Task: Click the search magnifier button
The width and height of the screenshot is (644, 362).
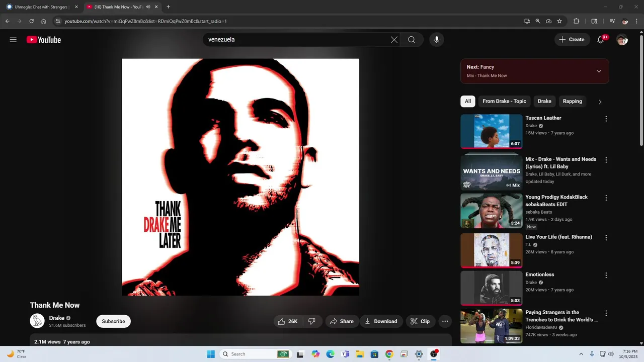Action: click(x=412, y=40)
